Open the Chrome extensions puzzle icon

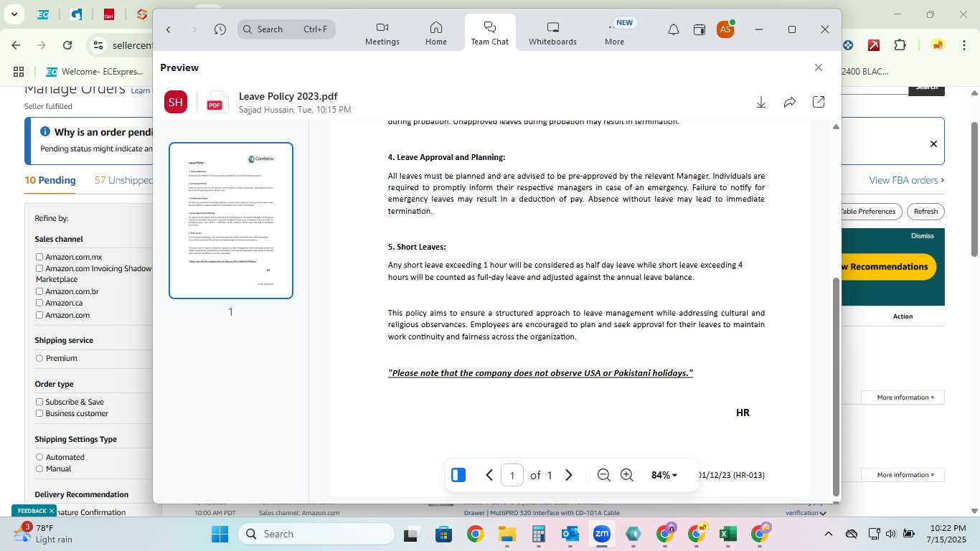click(x=900, y=45)
